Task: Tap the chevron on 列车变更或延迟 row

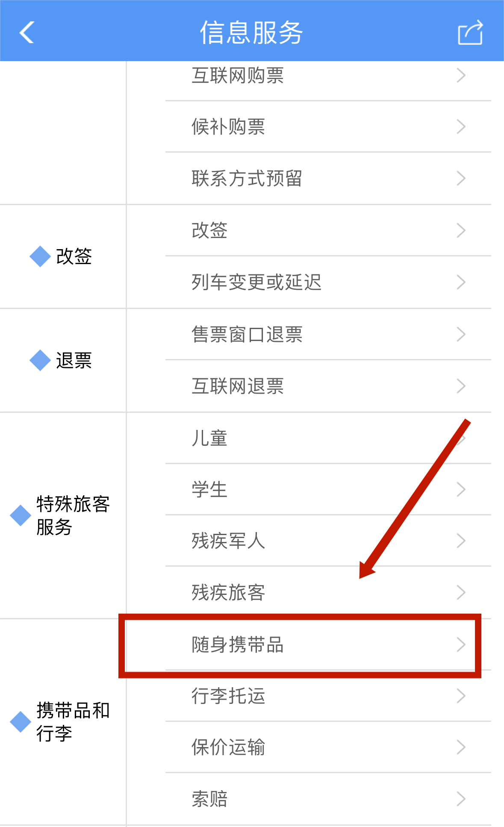Action: [461, 282]
